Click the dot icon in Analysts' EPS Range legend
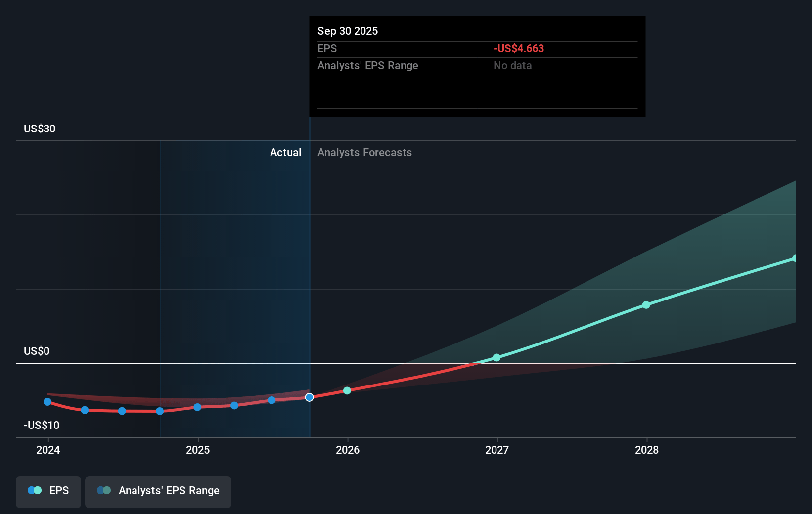The height and width of the screenshot is (514, 812). [x=104, y=491]
